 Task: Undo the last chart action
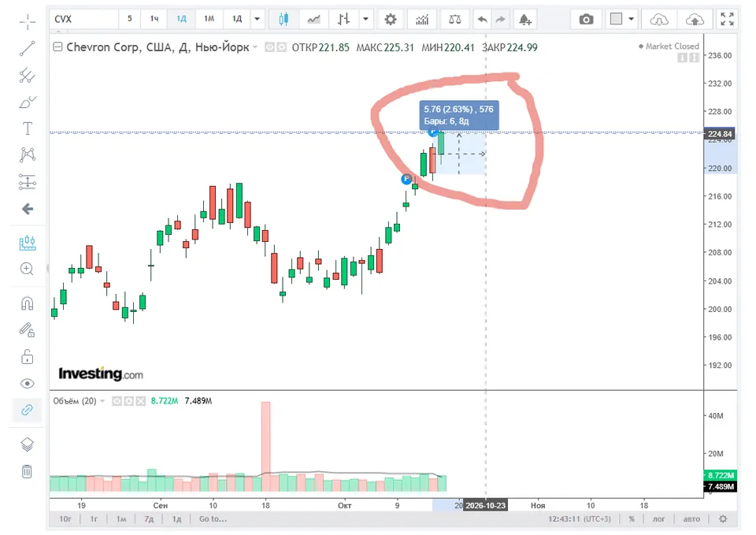coord(482,19)
